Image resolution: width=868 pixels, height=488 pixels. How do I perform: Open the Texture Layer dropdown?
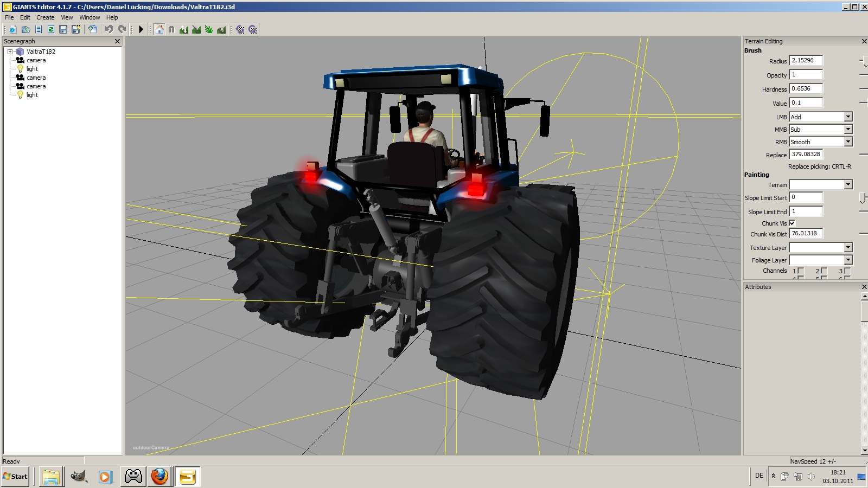pyautogui.click(x=821, y=248)
